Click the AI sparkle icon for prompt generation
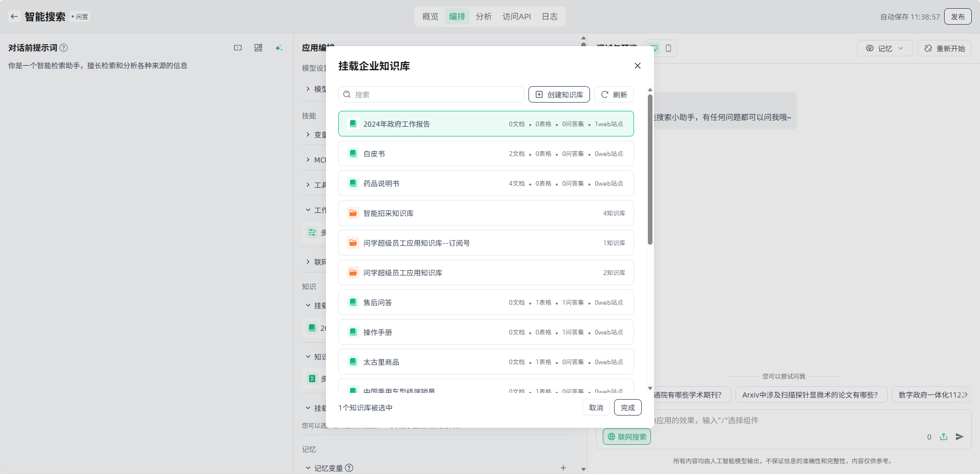The image size is (980, 474). 278,48
